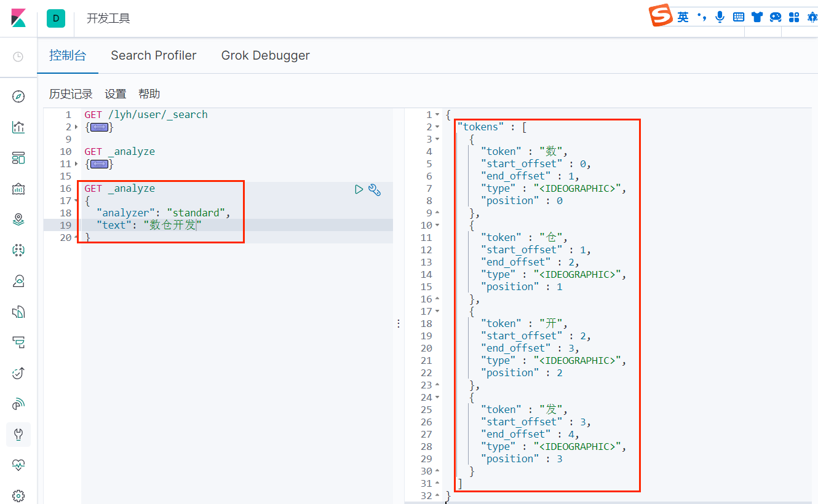The height and width of the screenshot is (504, 818).
Task: Click the Sogou input method logo
Action: click(x=662, y=15)
